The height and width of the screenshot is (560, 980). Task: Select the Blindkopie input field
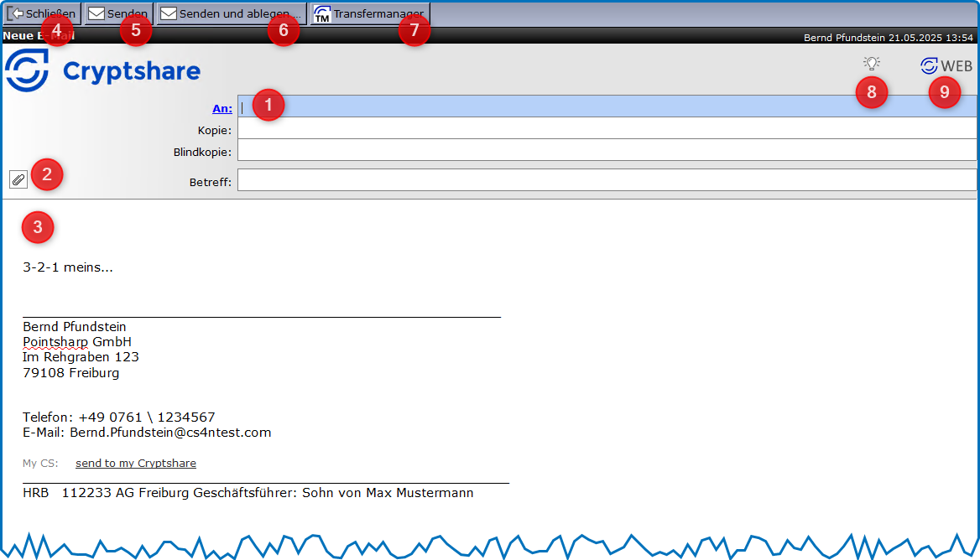tap(604, 150)
